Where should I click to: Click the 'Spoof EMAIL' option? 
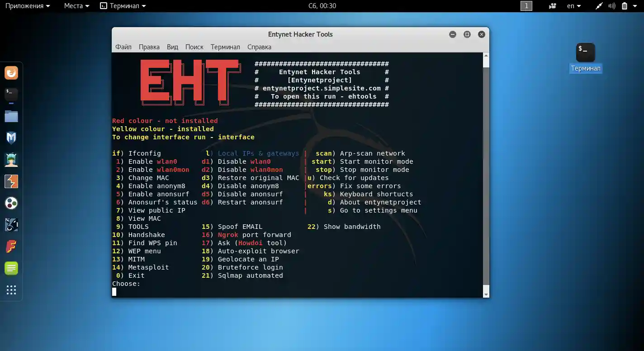(x=240, y=227)
